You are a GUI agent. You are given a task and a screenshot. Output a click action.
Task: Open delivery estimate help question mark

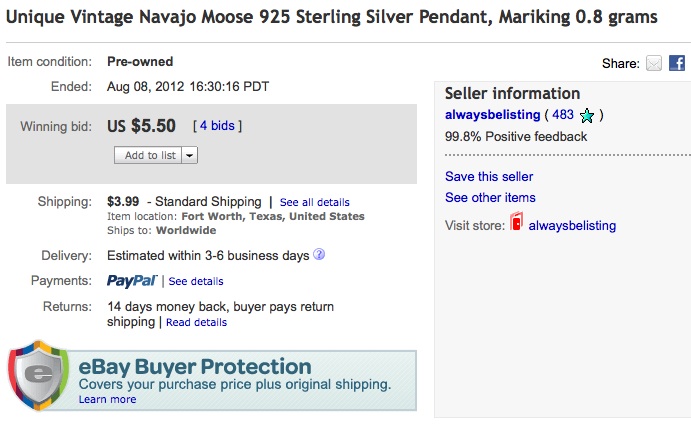coord(319,254)
